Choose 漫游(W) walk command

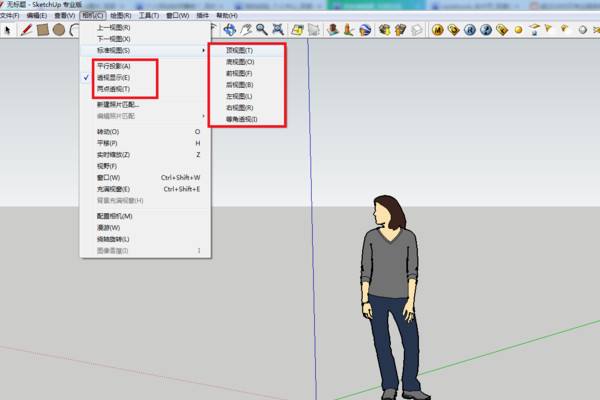click(x=108, y=227)
